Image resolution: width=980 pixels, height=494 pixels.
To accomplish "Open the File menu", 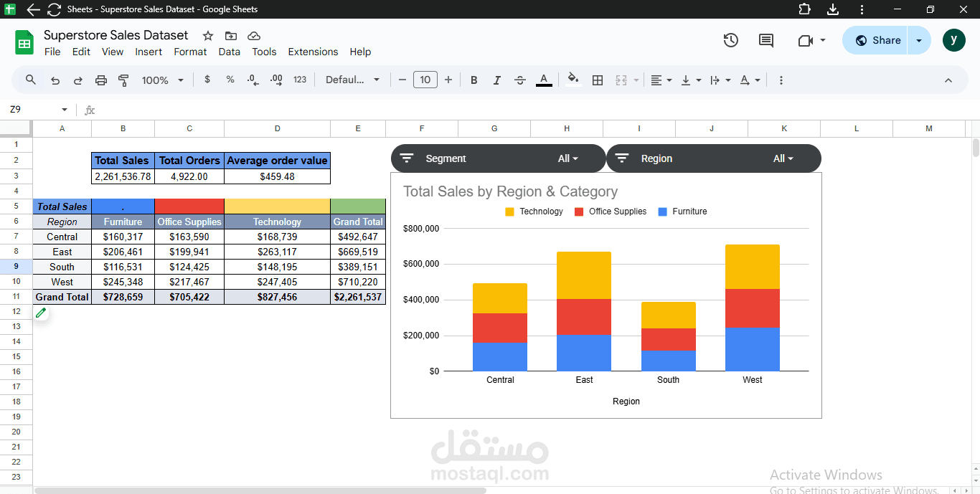I will [x=52, y=52].
